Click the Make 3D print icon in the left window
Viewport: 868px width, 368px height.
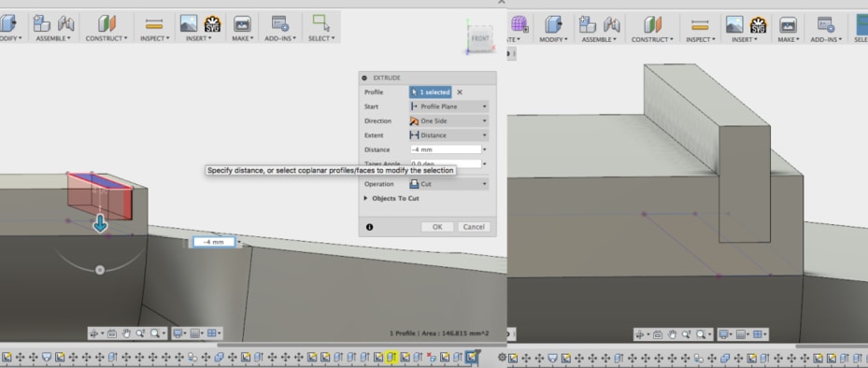[x=242, y=23]
